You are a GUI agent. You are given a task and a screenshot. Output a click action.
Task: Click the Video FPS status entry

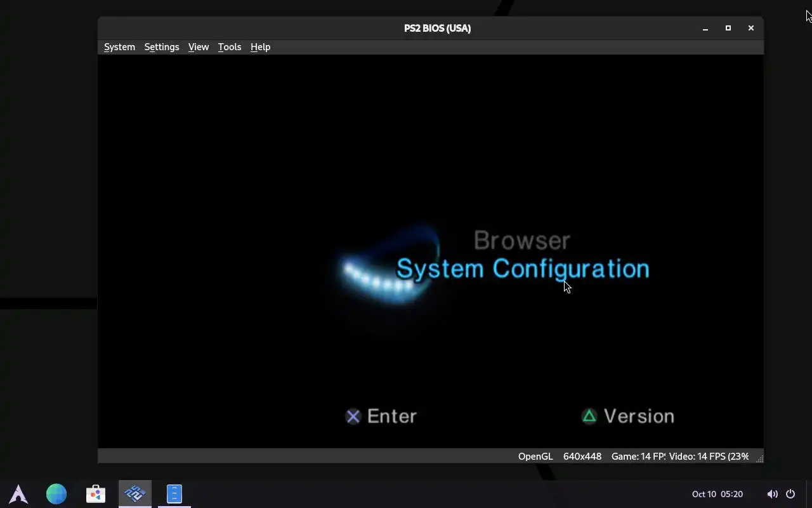709,457
